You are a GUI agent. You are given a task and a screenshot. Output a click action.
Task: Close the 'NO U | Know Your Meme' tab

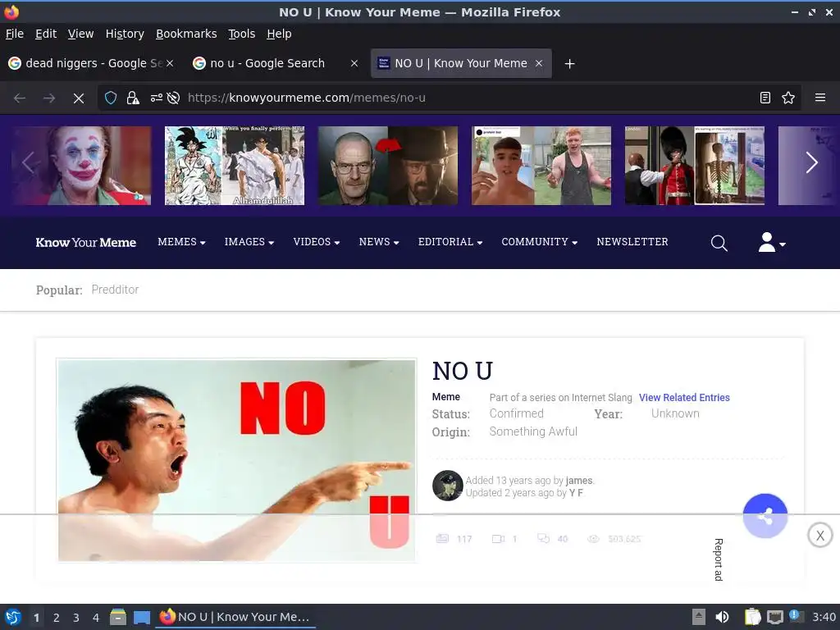pyautogui.click(x=539, y=63)
